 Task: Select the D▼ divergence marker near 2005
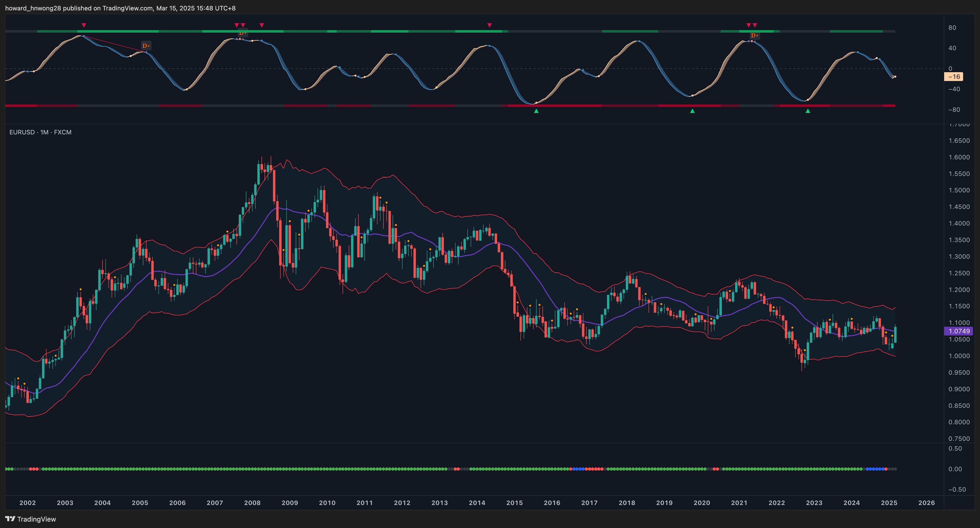146,46
